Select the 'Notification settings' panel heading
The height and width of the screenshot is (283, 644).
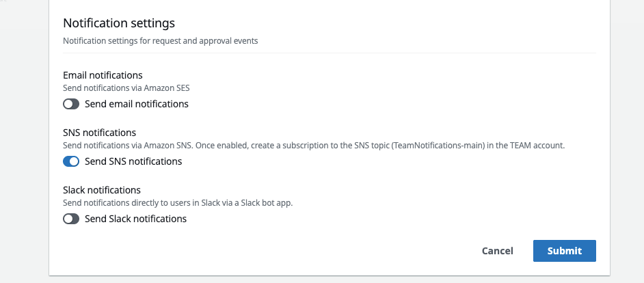coord(119,23)
